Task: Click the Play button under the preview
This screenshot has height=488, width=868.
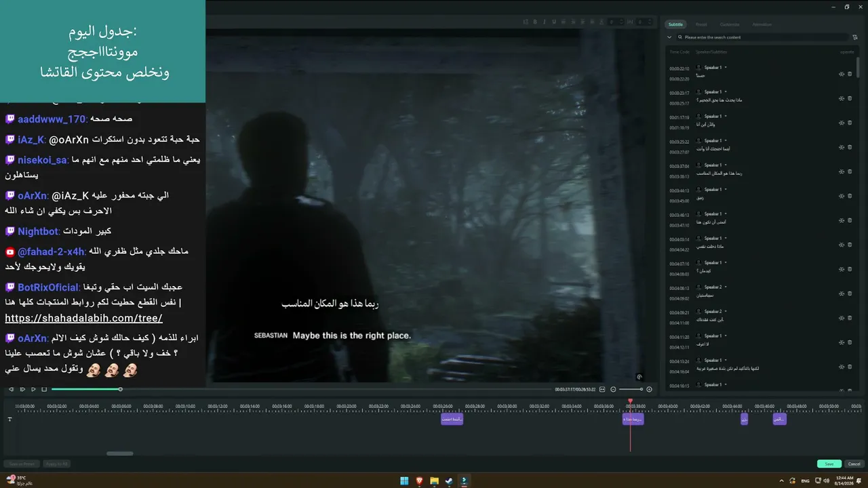Action: [33, 389]
